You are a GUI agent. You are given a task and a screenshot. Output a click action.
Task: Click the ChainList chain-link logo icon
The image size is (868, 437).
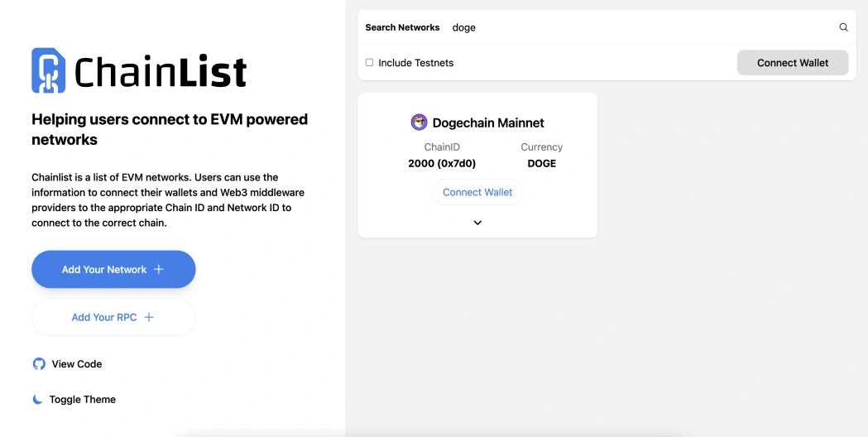[48, 70]
